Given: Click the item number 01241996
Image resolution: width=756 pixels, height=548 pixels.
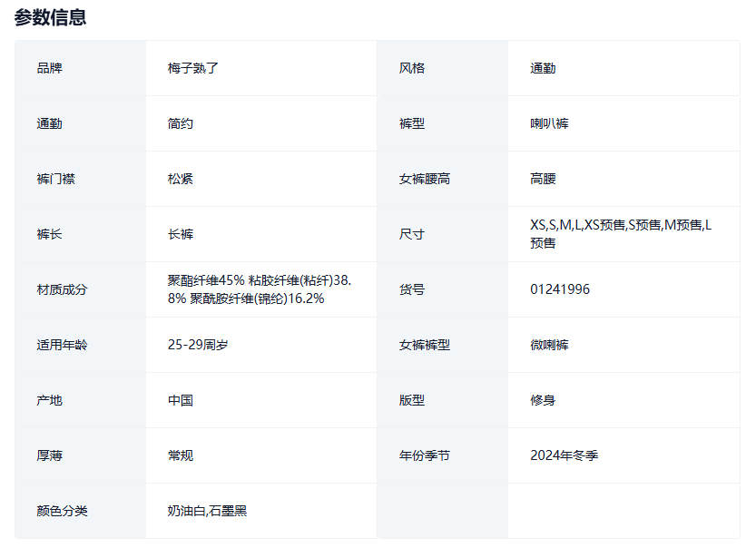Looking at the screenshot, I should [560, 289].
